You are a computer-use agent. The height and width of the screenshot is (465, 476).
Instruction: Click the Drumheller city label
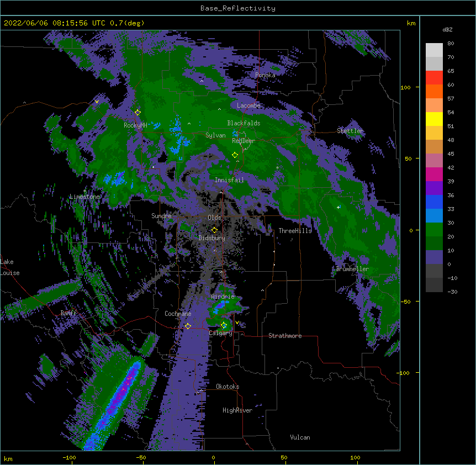click(x=352, y=269)
